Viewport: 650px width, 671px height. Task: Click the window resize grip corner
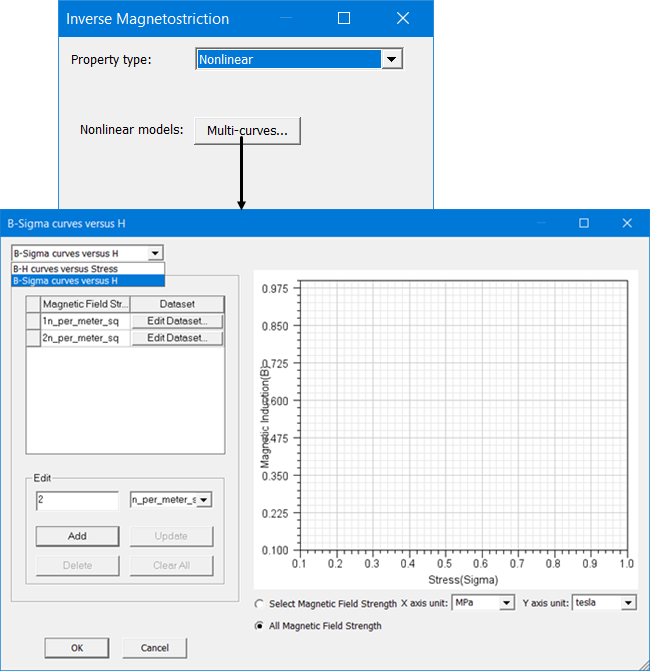642,664
